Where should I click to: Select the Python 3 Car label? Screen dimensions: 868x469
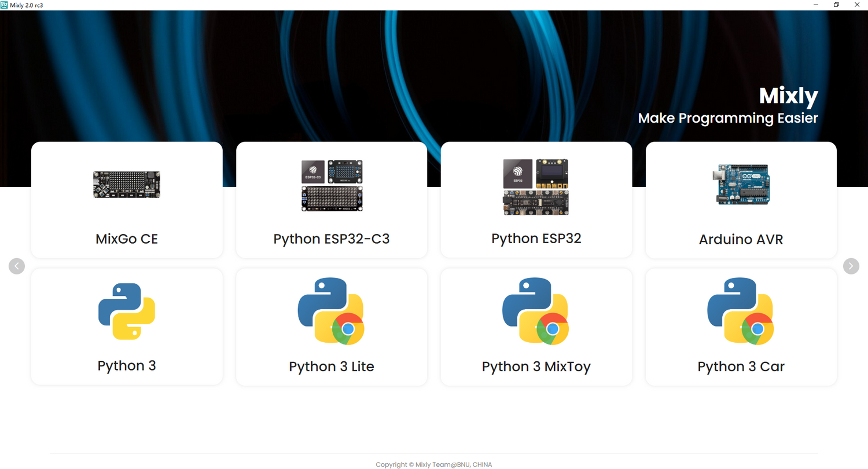tap(741, 367)
